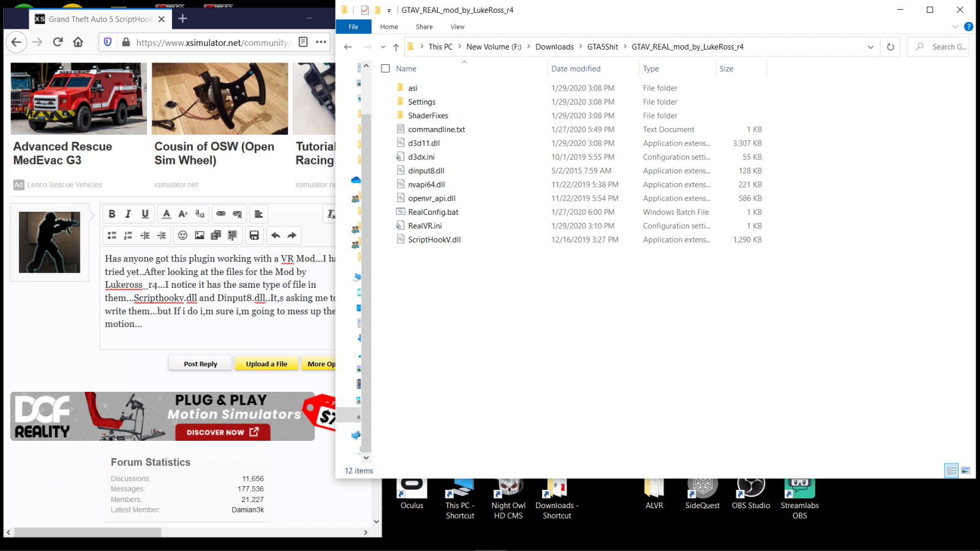
Task: Open tracking protection shield in Firefox
Action: (108, 42)
